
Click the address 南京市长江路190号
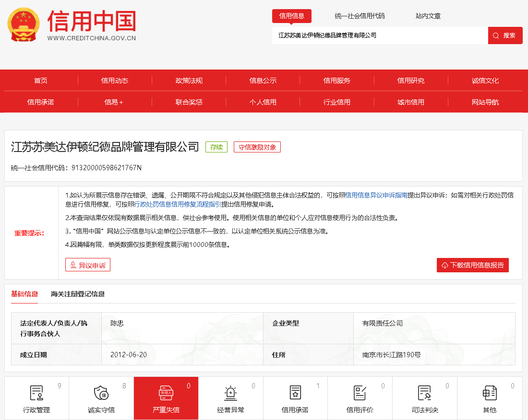tap(392, 355)
